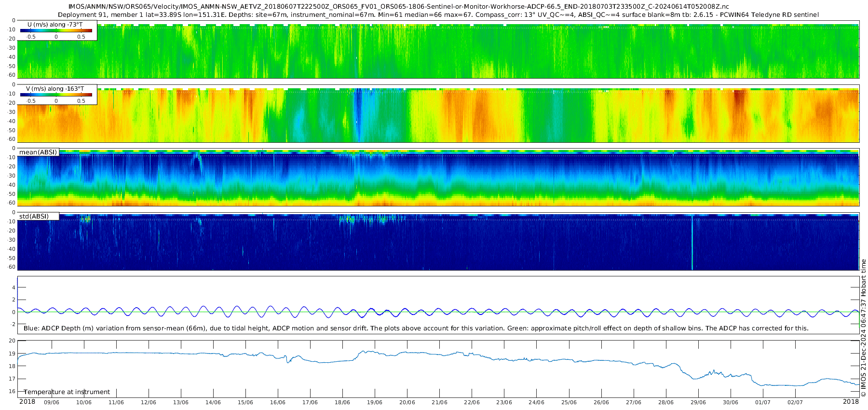
Task: Select the Deployment 91 metadata line
Action: pyautogui.click(x=438, y=15)
